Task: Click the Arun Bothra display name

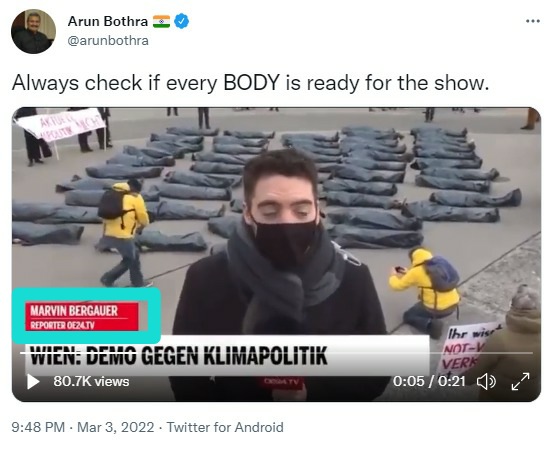Action: coord(108,22)
